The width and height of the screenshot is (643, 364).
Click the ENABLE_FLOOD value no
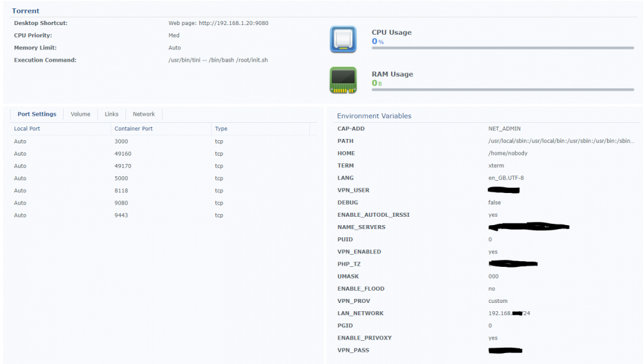tap(492, 289)
